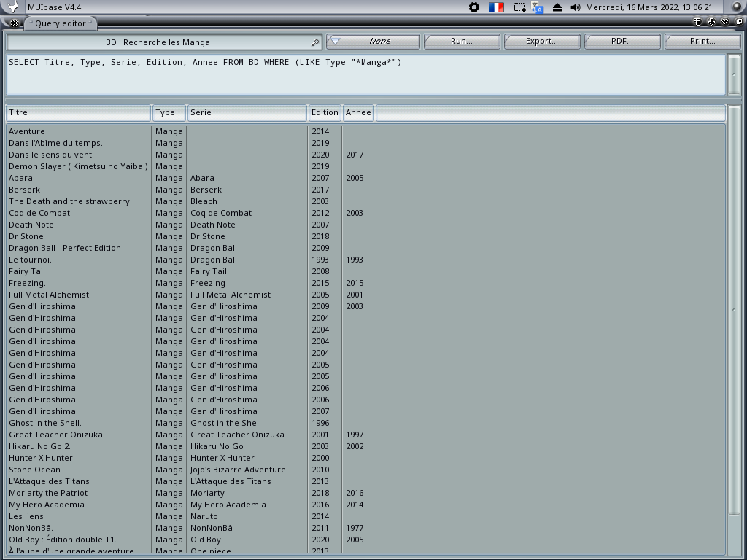Viewport: 747px width, 560px height.
Task: Click the Full Metal Alchemist serie cell
Action: 230,295
